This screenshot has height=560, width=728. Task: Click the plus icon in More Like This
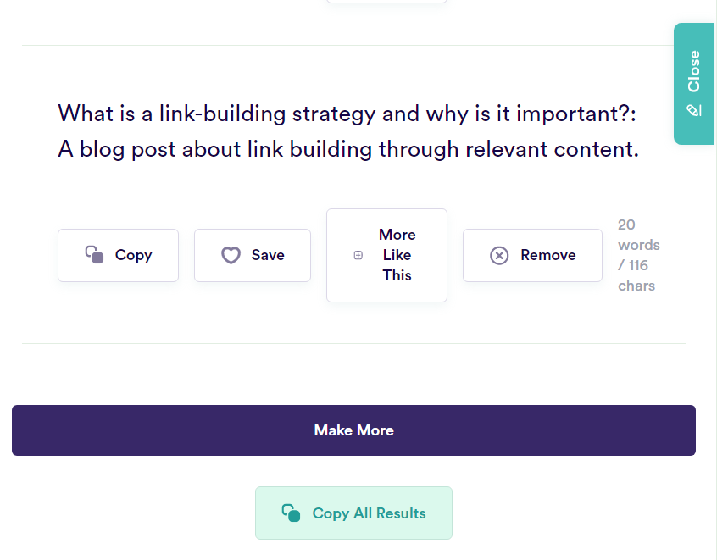tap(358, 254)
